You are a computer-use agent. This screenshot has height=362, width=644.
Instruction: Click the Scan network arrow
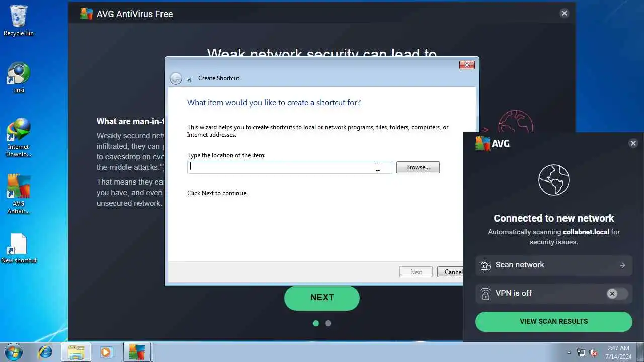tap(622, 265)
